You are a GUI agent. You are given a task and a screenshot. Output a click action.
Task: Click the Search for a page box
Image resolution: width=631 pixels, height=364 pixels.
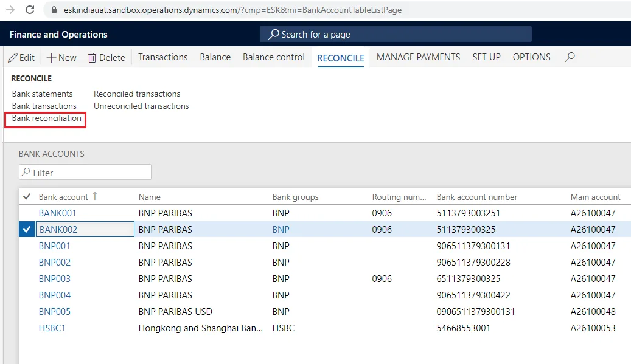tap(396, 34)
